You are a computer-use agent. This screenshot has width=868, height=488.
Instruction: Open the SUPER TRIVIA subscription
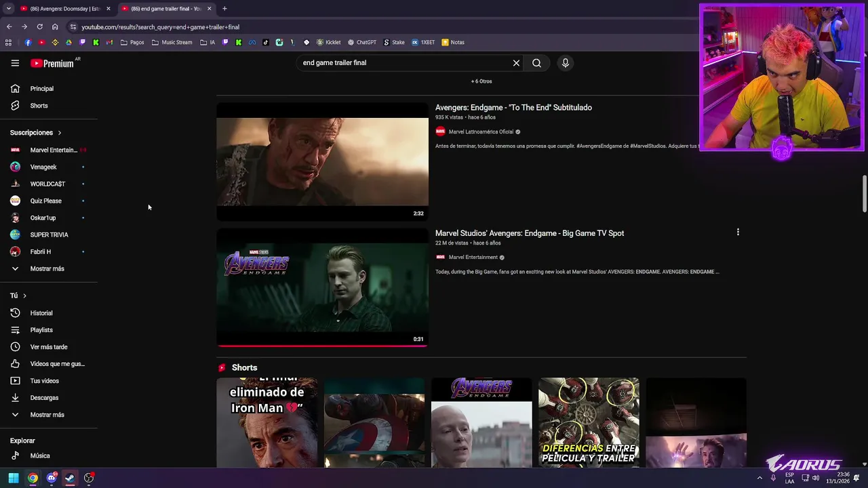point(49,235)
